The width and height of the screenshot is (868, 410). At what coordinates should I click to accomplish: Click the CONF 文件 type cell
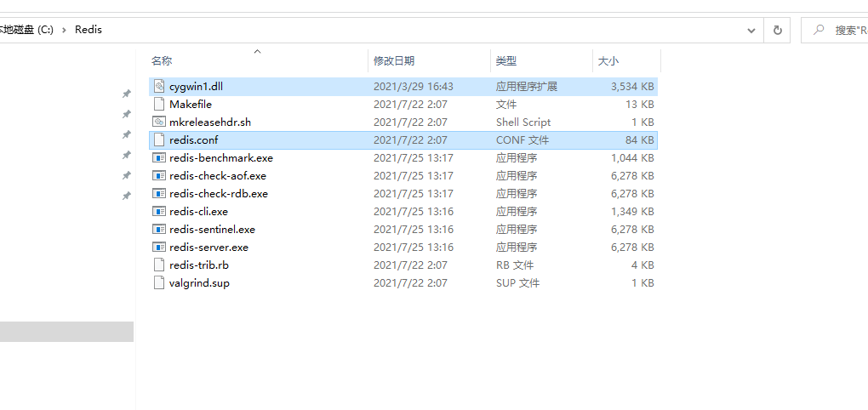click(x=522, y=140)
